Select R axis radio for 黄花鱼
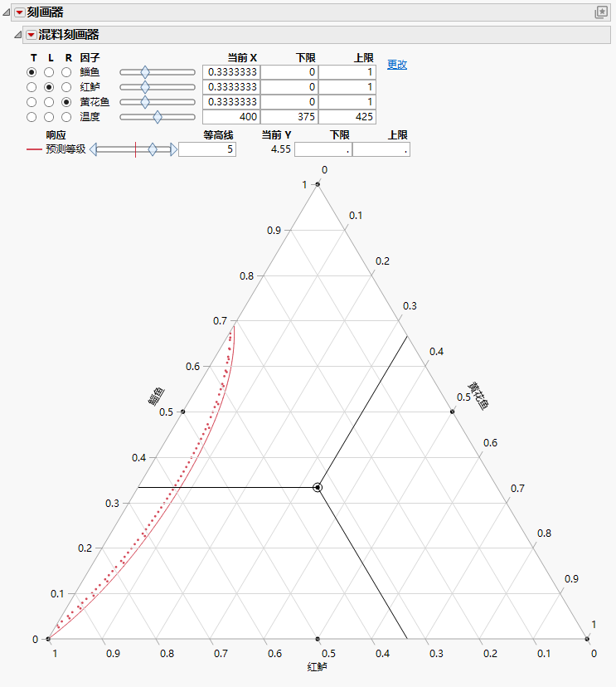 coord(66,102)
